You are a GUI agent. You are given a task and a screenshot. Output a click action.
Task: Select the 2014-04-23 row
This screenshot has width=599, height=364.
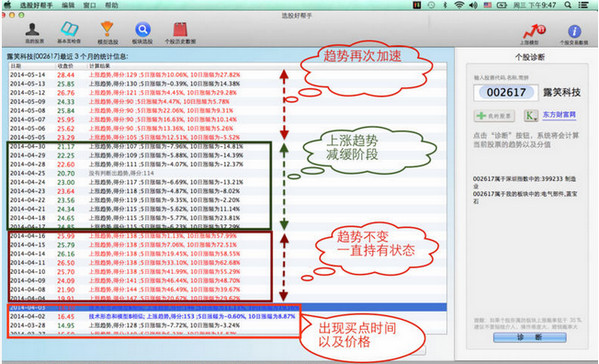click(228, 191)
